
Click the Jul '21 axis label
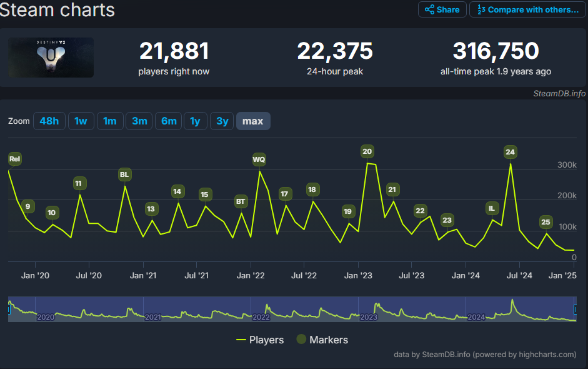(196, 276)
